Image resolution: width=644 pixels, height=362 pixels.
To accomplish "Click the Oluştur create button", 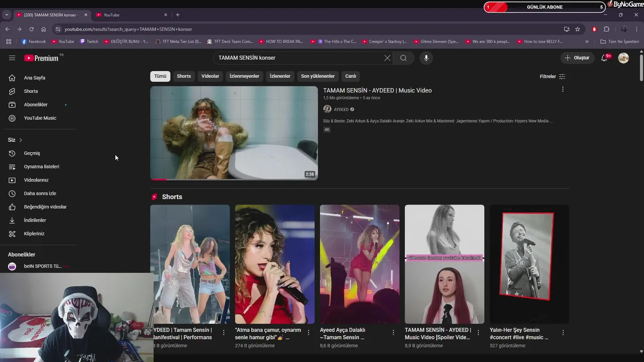I will pyautogui.click(x=577, y=58).
